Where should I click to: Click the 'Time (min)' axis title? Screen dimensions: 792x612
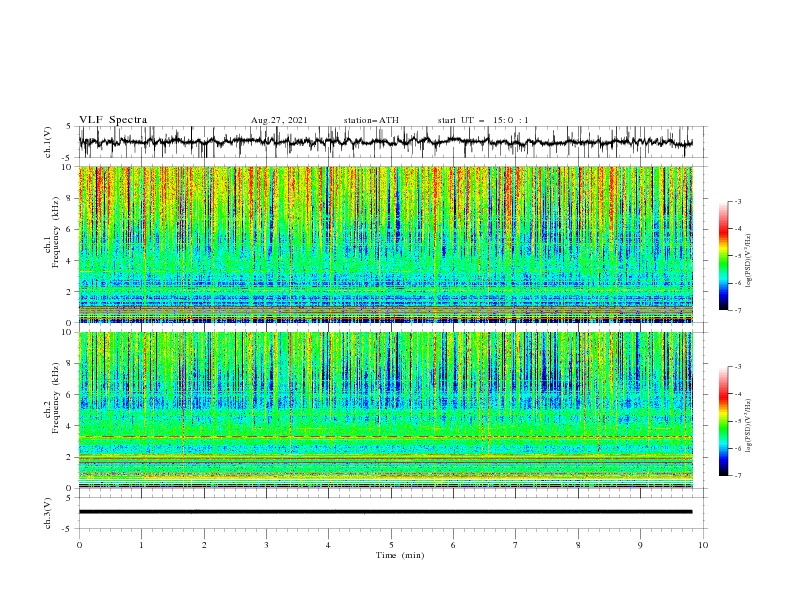[x=400, y=555]
